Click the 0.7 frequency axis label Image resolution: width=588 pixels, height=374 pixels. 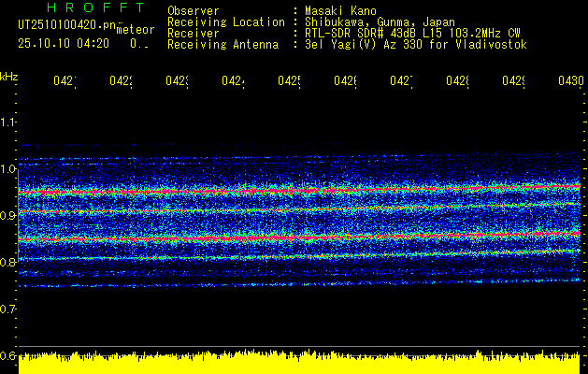(7, 309)
